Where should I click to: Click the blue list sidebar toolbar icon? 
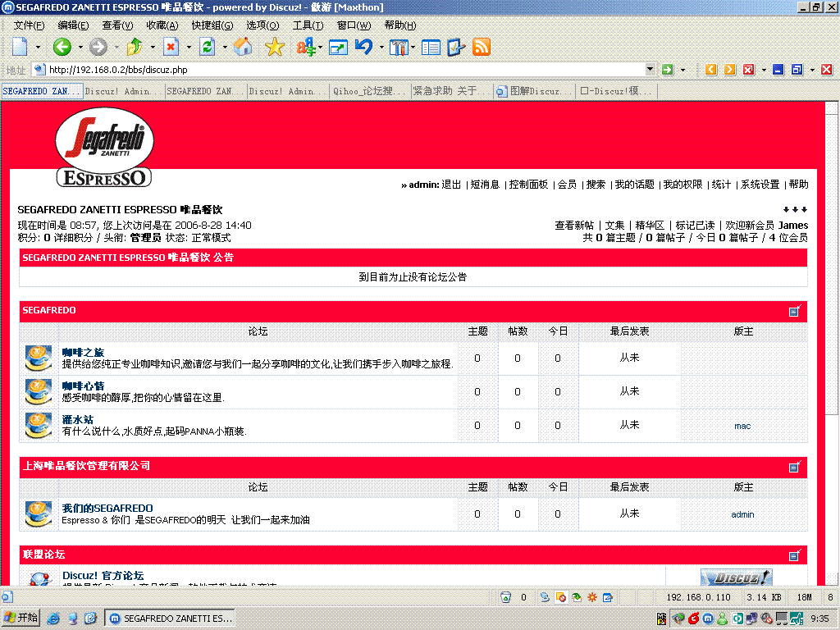tap(431, 48)
